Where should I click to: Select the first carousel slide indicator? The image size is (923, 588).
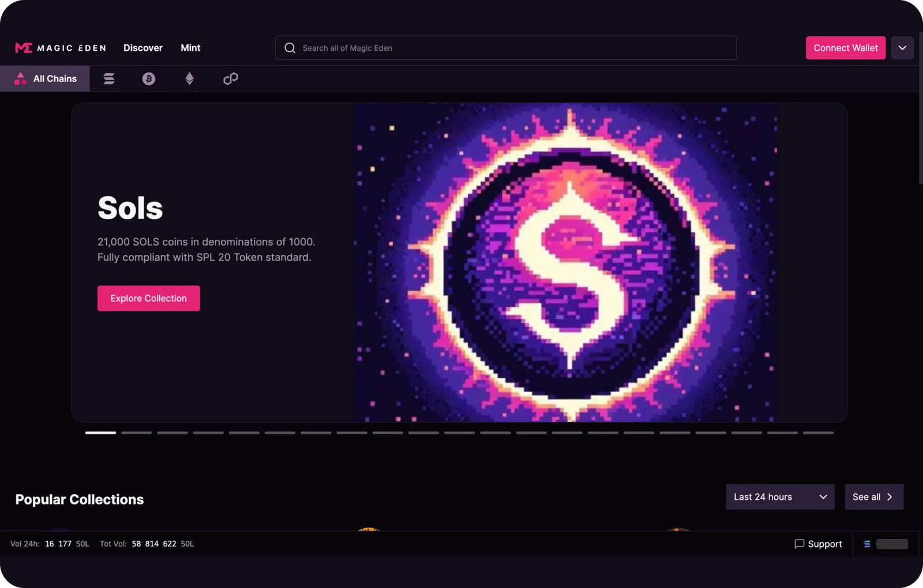tap(100, 432)
